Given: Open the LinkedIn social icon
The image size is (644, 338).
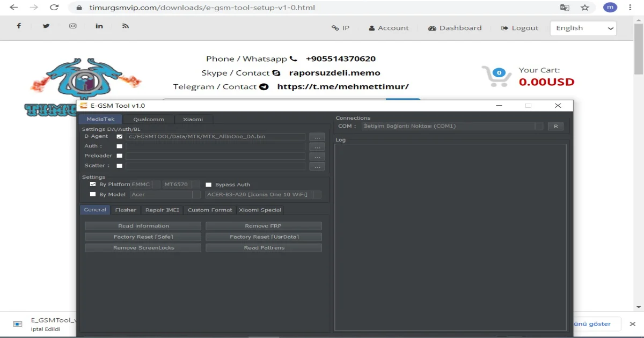Looking at the screenshot, I should pos(99,26).
